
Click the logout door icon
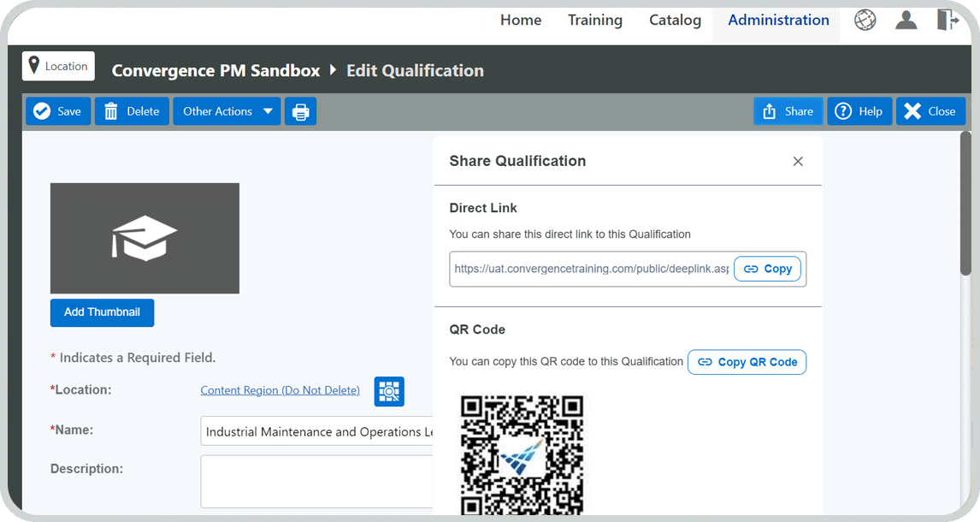coord(947,20)
